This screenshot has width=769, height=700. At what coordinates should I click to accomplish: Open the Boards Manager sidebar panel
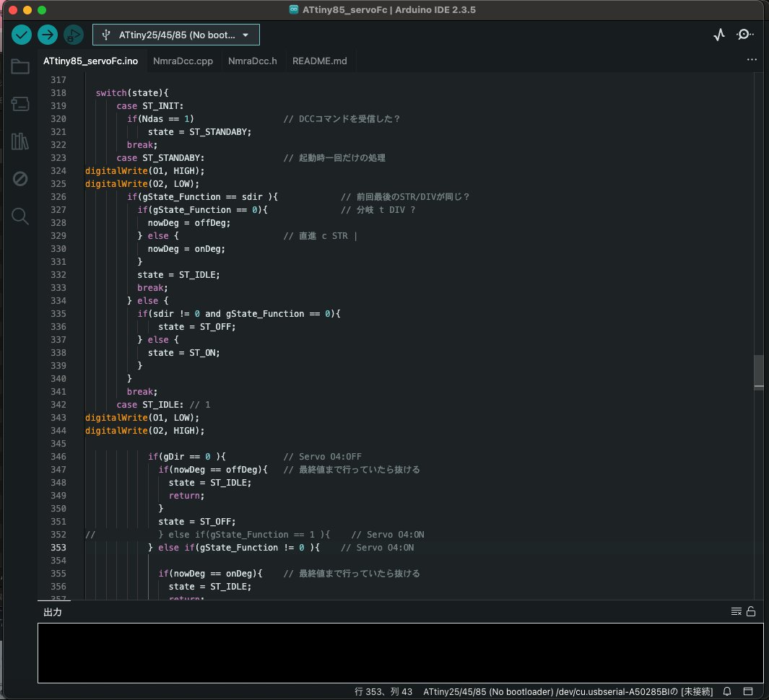coord(20,103)
